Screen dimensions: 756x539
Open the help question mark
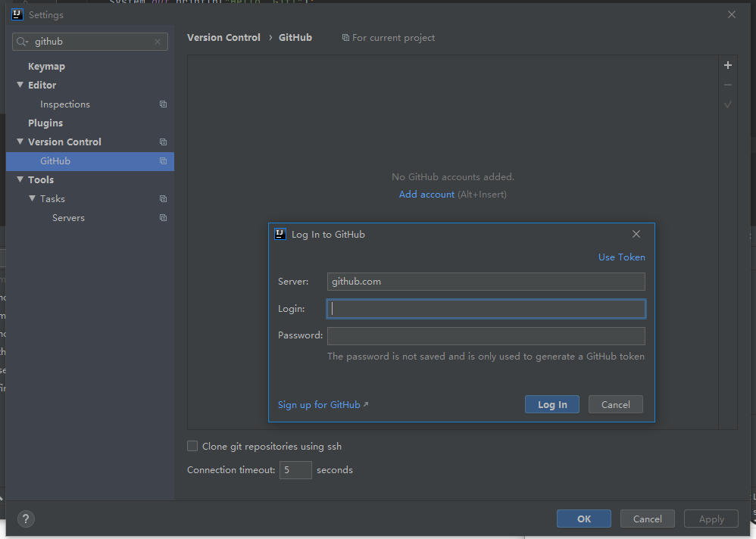(x=26, y=519)
